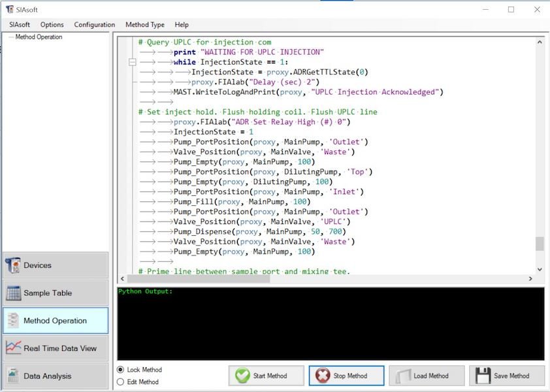Open the Method Type menu

[x=145, y=25]
